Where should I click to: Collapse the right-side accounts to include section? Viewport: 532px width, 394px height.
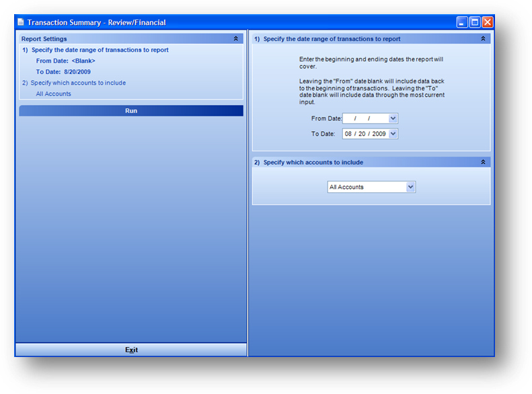(x=483, y=162)
